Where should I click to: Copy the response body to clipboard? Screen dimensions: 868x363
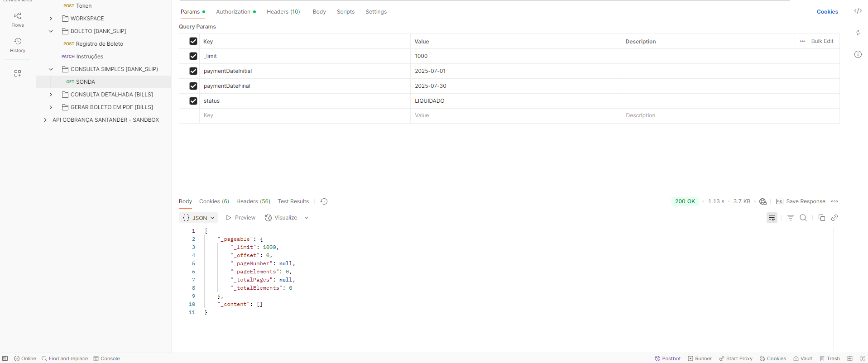822,218
